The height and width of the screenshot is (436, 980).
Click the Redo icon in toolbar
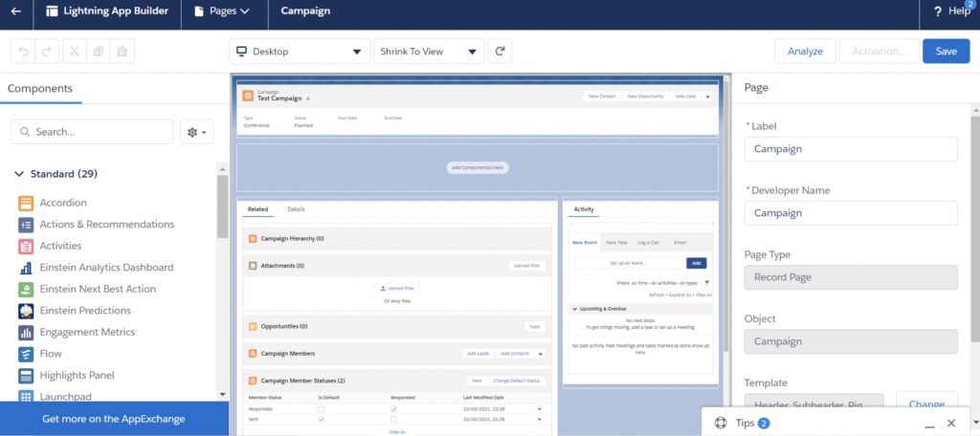click(x=47, y=52)
